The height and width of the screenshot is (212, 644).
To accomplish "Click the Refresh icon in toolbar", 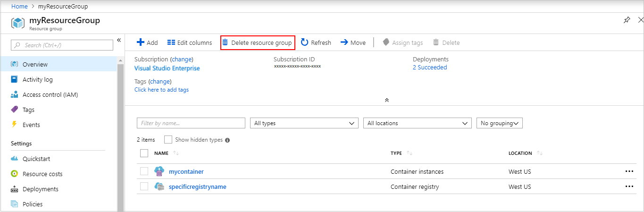I will [305, 42].
